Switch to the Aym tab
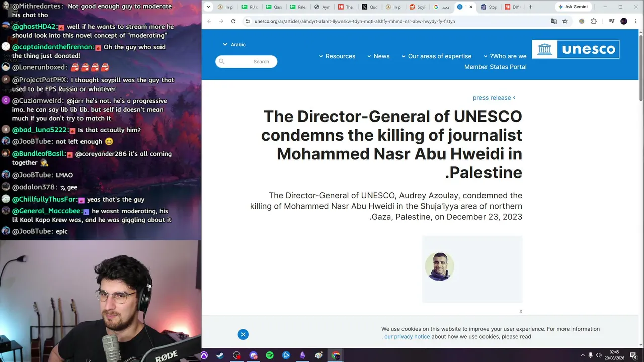 (322, 7)
